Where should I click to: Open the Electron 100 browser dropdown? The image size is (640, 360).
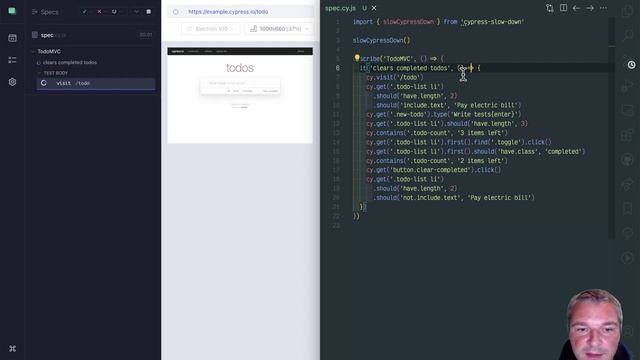point(211,29)
